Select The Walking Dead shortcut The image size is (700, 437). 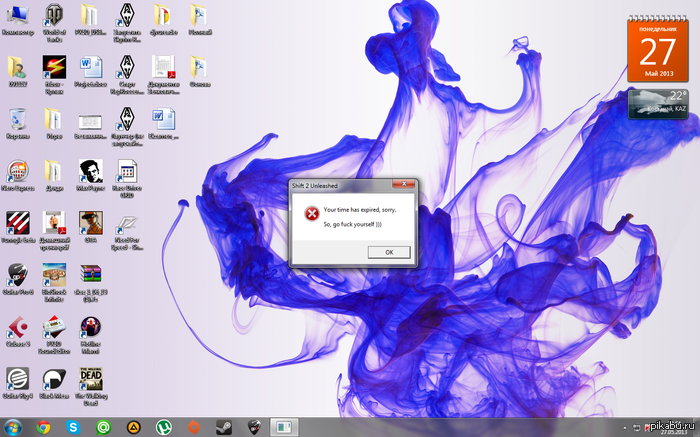click(x=91, y=387)
